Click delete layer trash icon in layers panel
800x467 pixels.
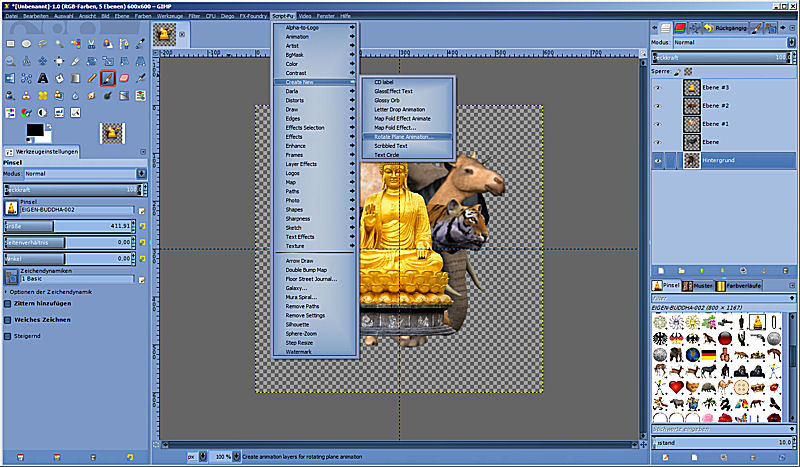click(786, 271)
